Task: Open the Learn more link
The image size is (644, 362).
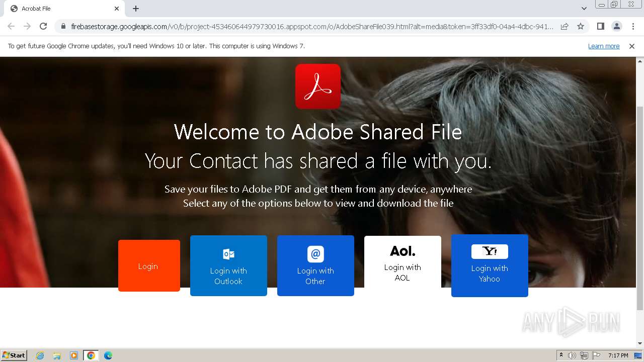Action: (x=604, y=46)
